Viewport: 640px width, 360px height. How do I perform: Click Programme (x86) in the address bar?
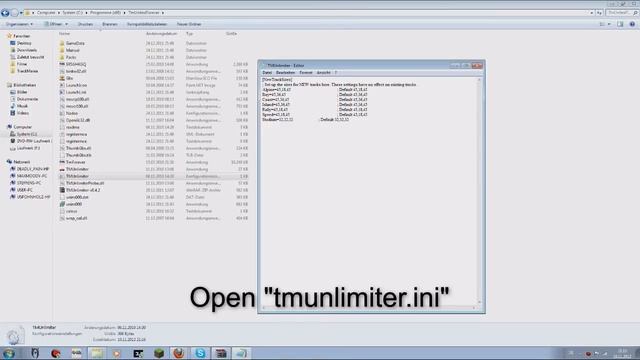pyautogui.click(x=105, y=13)
